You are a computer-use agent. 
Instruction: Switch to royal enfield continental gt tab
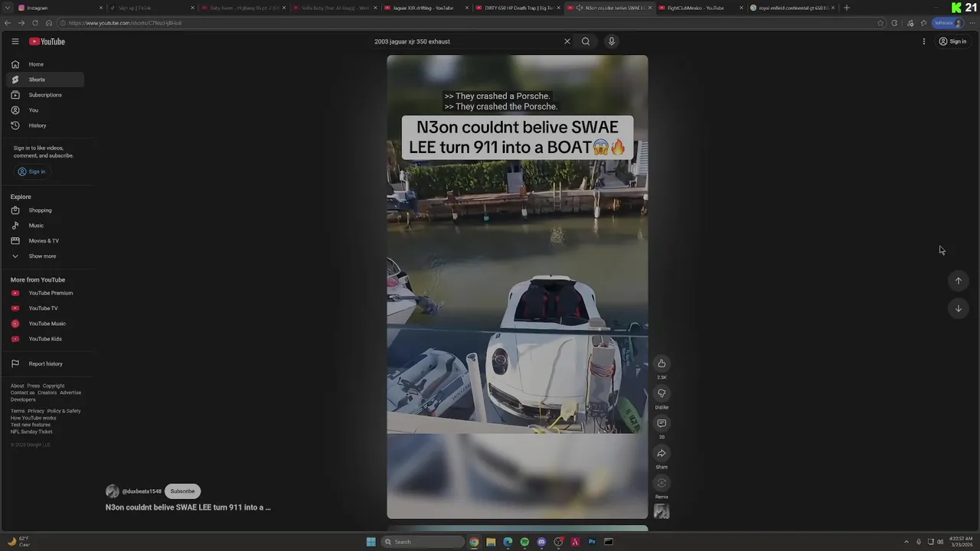point(792,8)
